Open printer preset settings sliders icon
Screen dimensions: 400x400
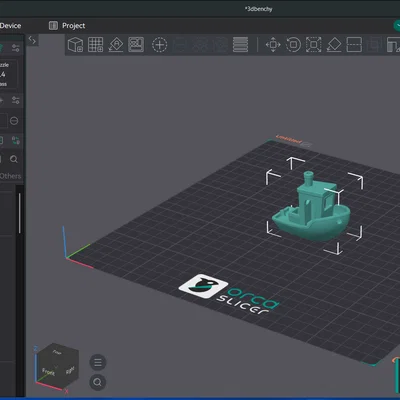(x=16, y=48)
